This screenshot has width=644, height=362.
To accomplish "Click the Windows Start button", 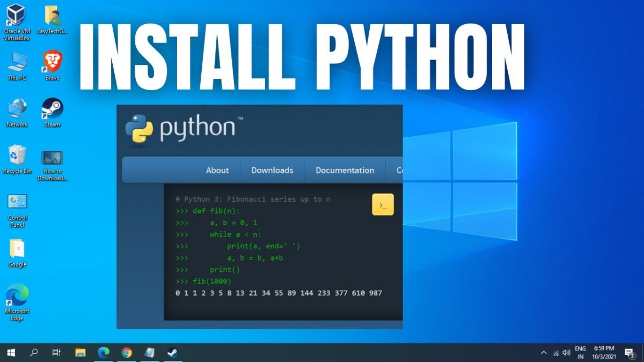I will pos(11,352).
